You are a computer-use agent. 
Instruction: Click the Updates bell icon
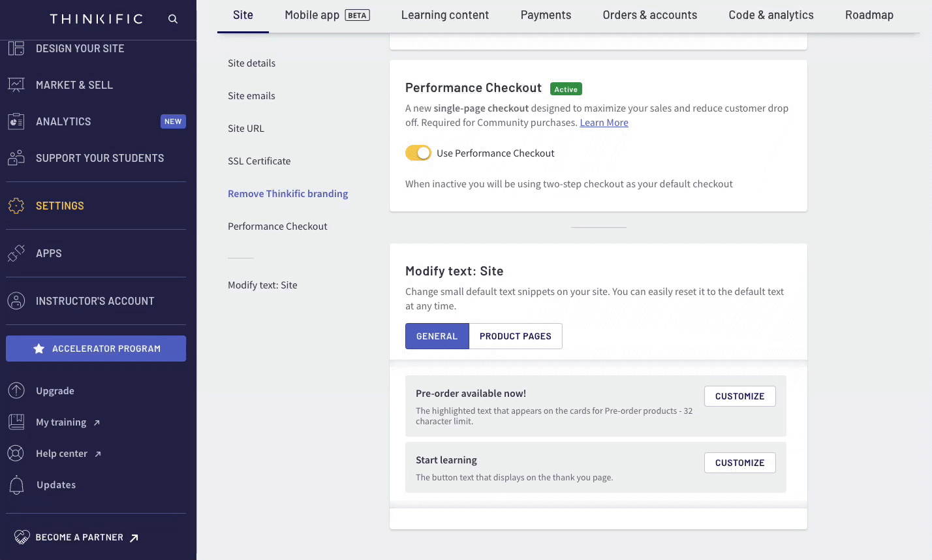(x=16, y=485)
